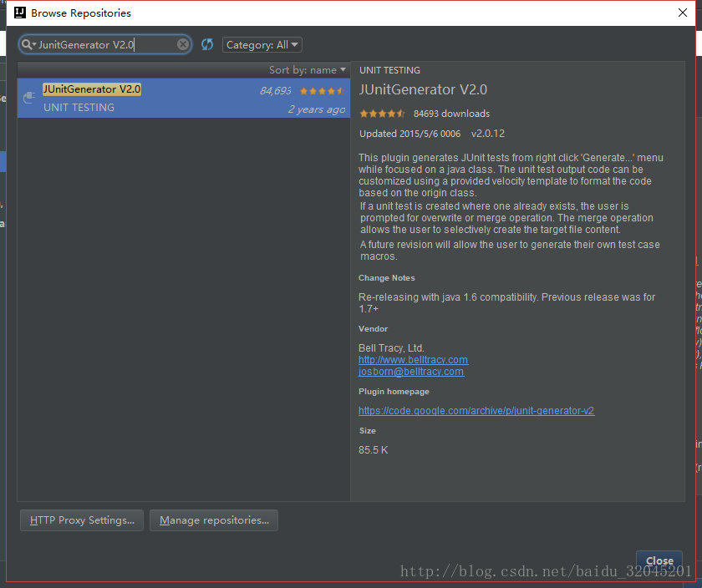Click the search magnifier icon in search field
The width and height of the screenshot is (702, 588).
(x=27, y=44)
